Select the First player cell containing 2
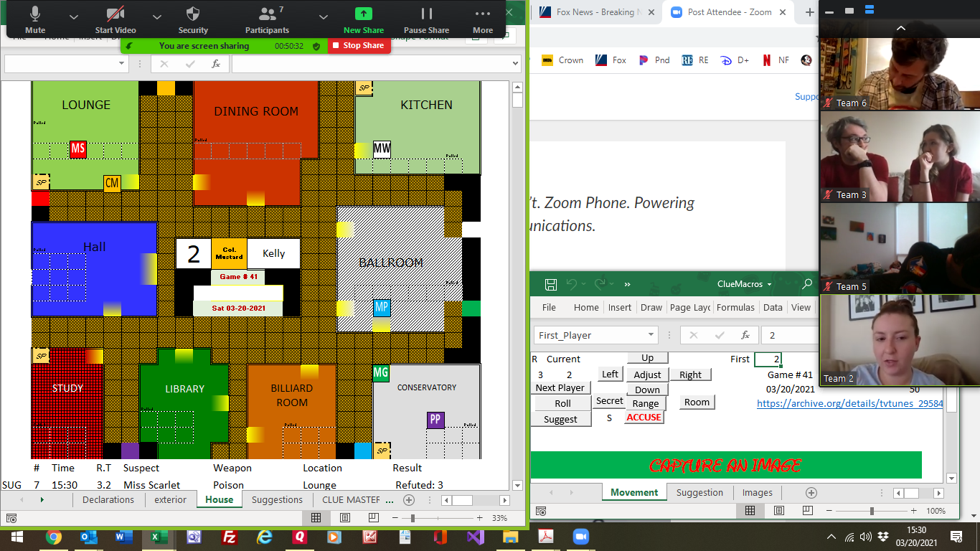980x551 pixels. tap(768, 359)
